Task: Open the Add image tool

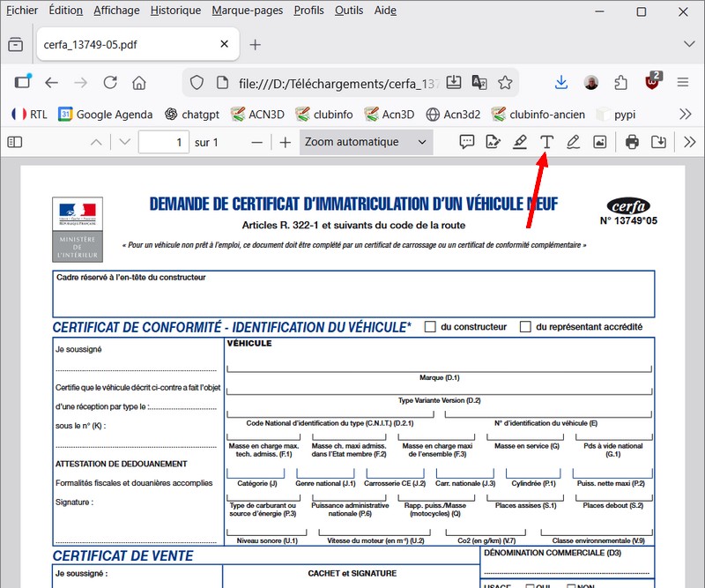Action: coord(599,142)
